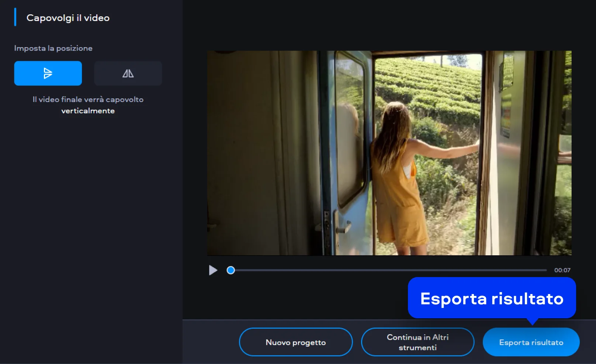This screenshot has width=596, height=364.
Task: Select the vertical flip option
Action: point(48,73)
